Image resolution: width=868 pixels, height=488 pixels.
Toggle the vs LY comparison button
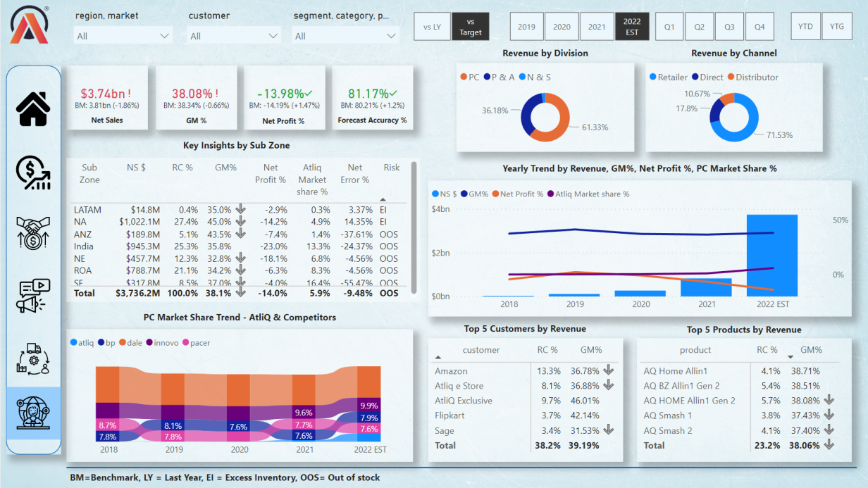coord(432,27)
